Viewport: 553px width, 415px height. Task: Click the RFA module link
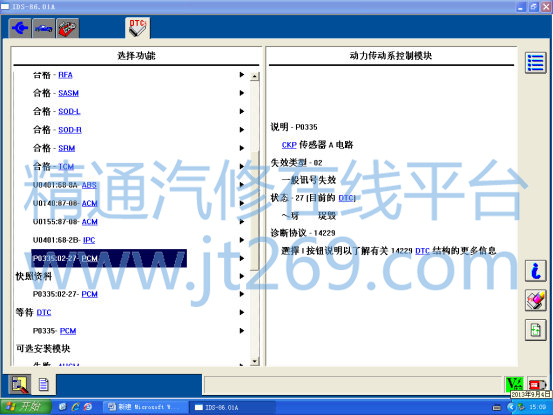pyautogui.click(x=65, y=75)
